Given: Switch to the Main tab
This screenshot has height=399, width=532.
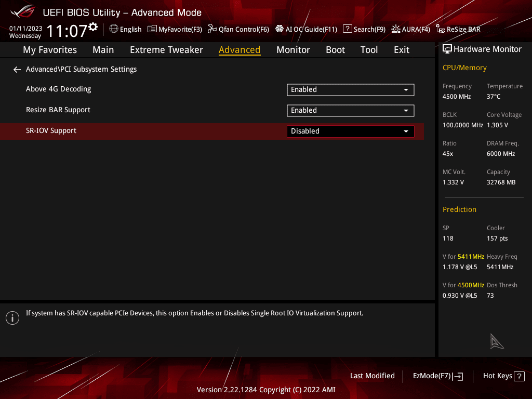Looking at the screenshot, I should 103,50.
